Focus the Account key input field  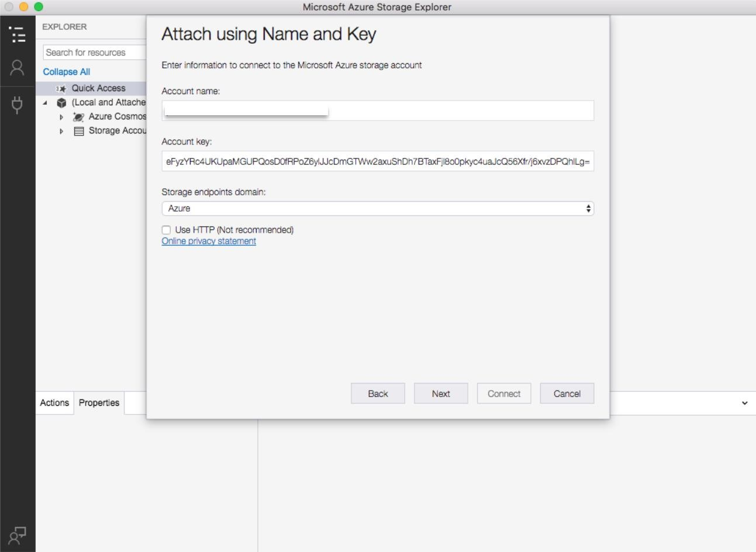378,161
